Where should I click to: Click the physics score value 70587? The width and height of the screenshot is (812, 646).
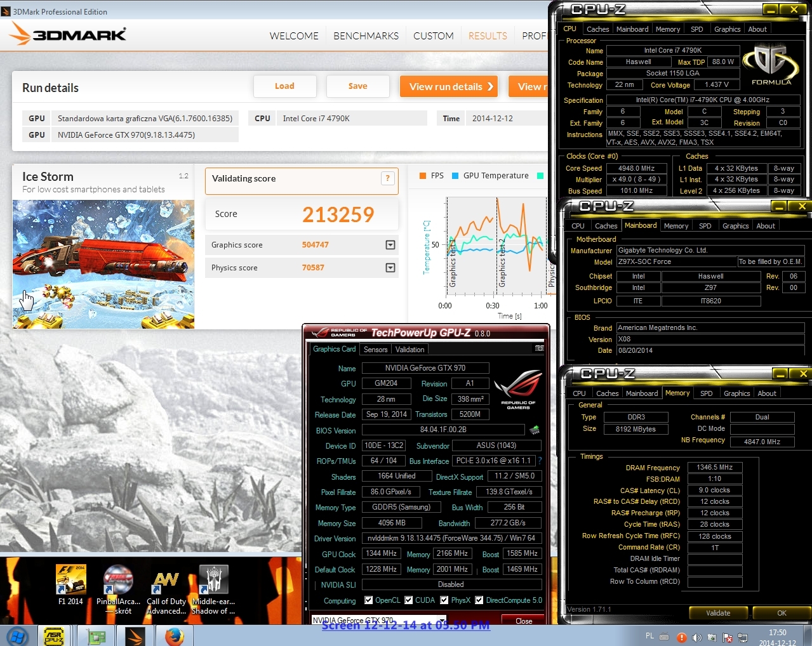(313, 268)
